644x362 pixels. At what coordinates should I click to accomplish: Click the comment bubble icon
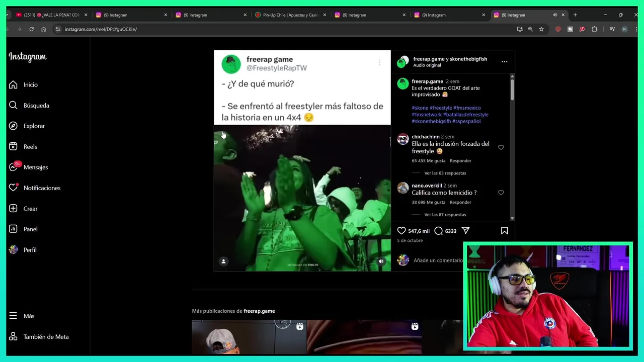pos(438,231)
